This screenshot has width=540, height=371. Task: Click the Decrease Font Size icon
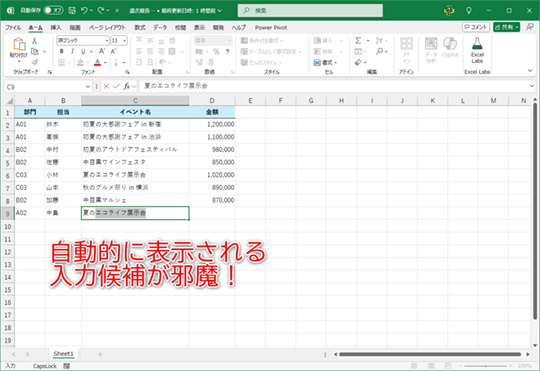pos(113,51)
